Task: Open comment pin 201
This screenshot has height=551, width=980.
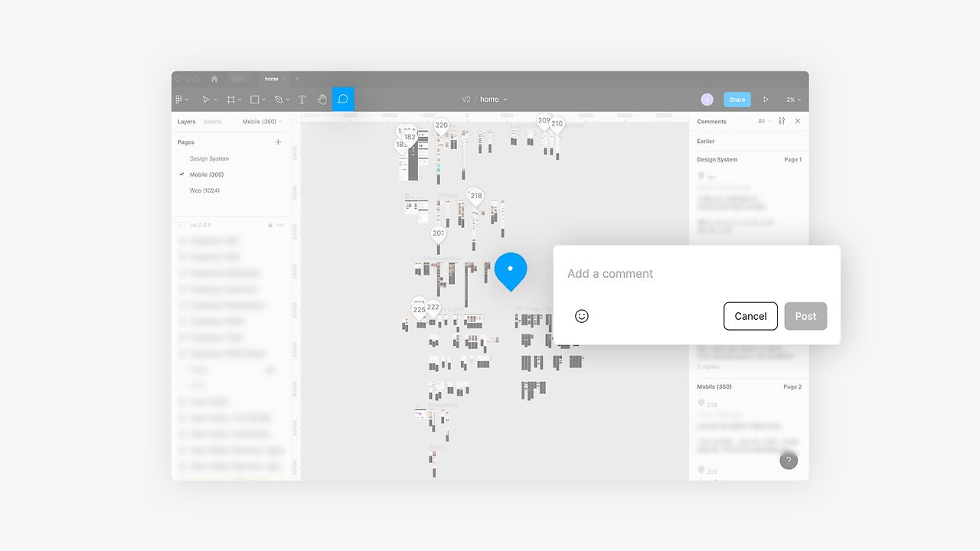Action: point(438,235)
